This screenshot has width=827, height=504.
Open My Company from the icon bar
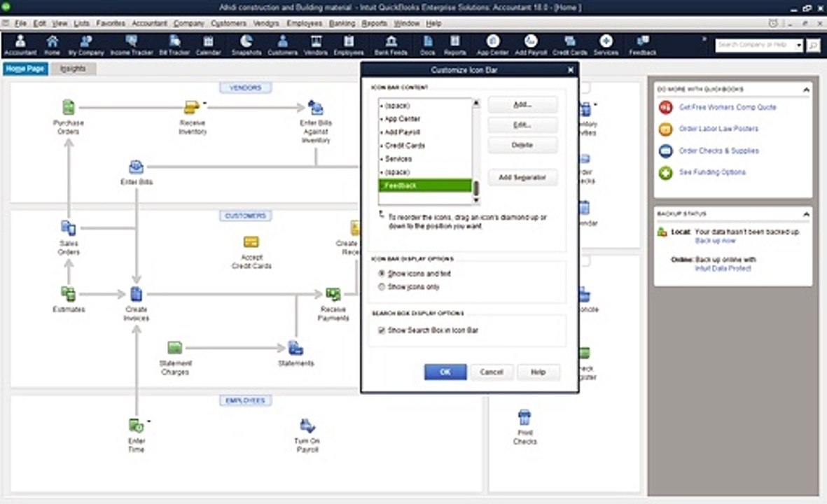86,45
